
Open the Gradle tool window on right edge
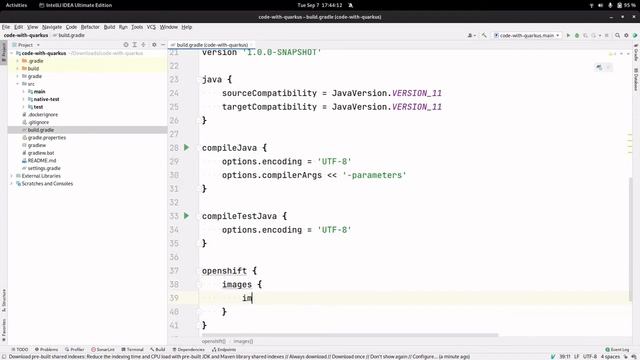tap(636, 53)
